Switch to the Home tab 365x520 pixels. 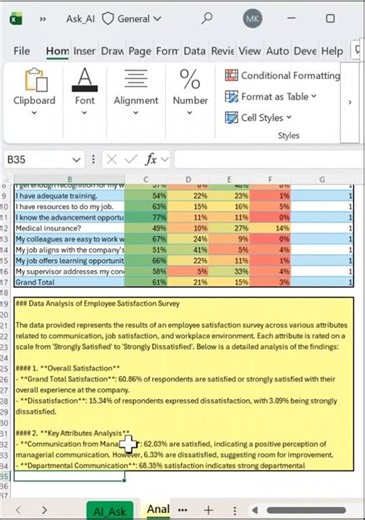57,51
